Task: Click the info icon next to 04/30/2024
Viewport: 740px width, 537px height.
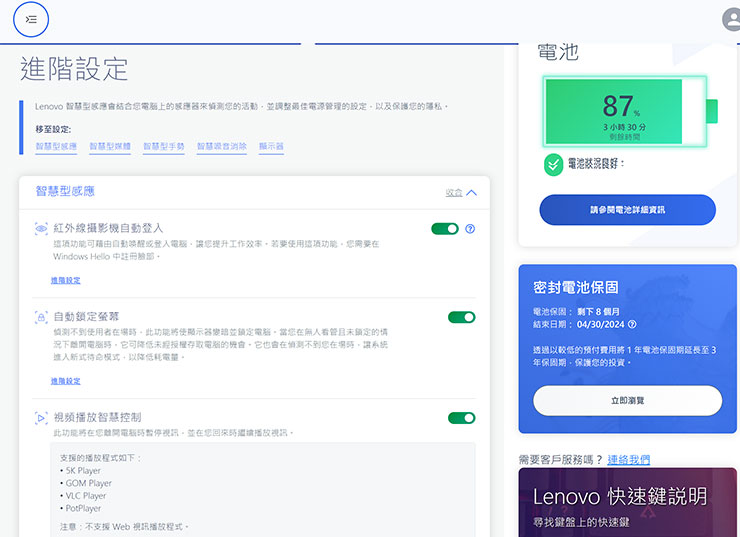Action: tap(632, 324)
